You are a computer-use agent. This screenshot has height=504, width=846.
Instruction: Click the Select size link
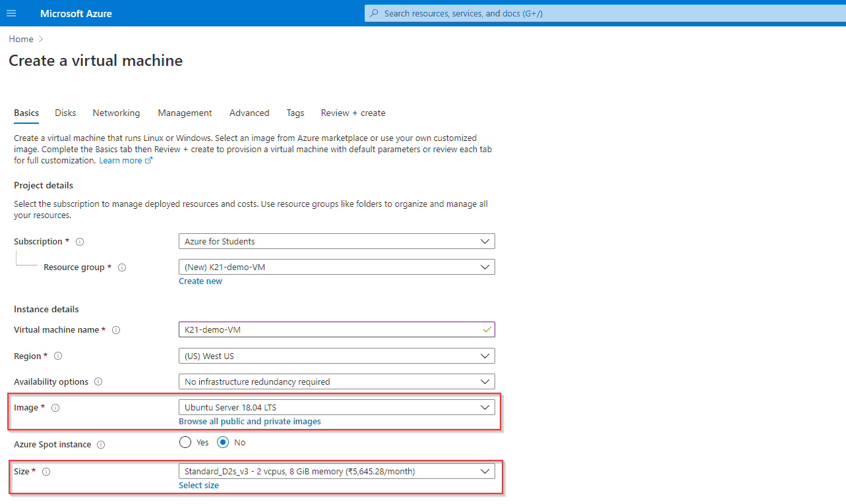(x=198, y=485)
